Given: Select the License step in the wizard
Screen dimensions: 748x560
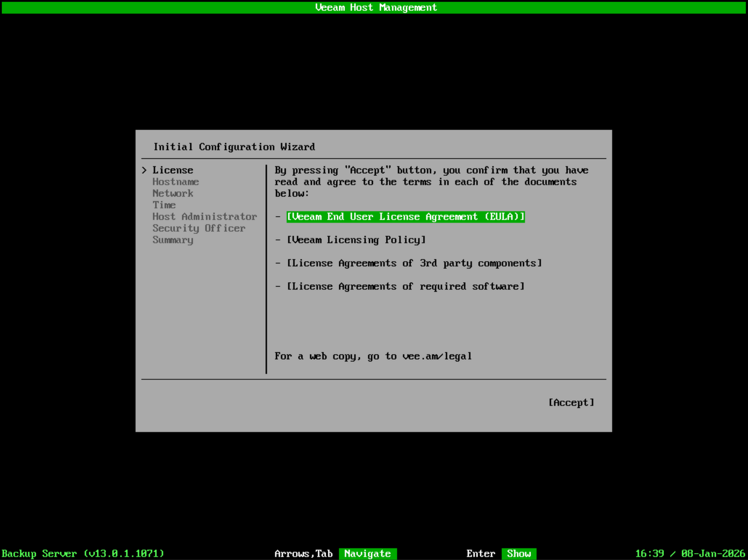Looking at the screenshot, I should [x=173, y=170].
